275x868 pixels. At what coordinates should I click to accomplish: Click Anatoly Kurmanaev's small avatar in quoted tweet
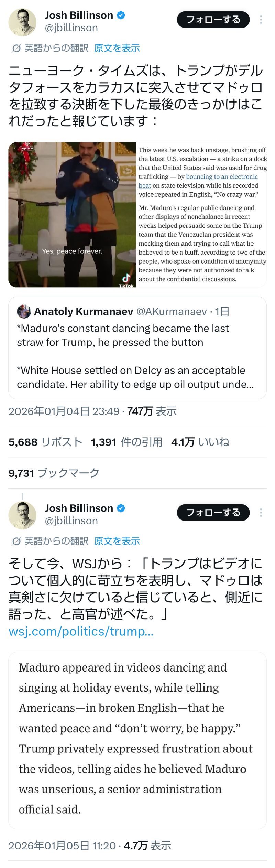24,311
